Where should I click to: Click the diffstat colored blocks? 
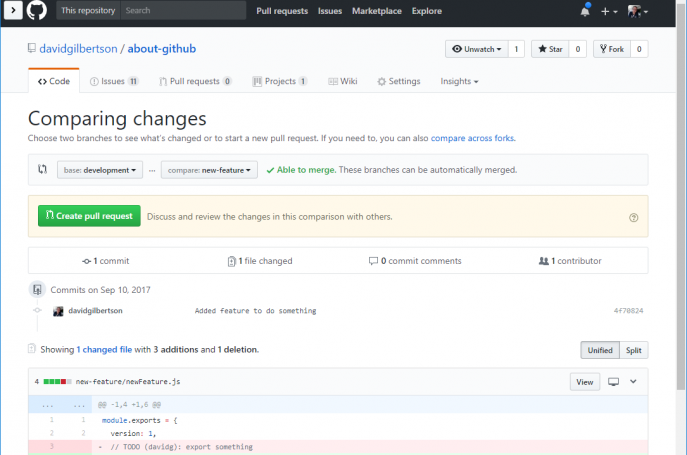[57, 382]
